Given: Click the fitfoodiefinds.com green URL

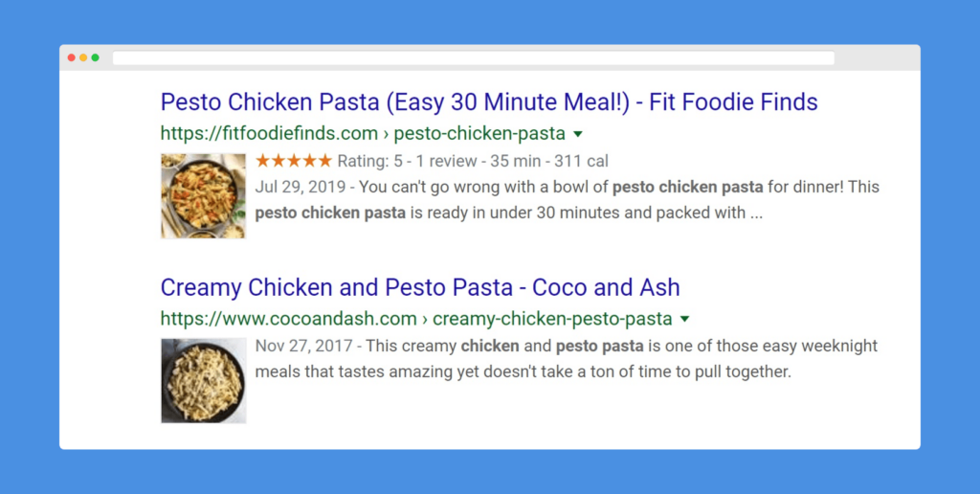Looking at the screenshot, I should [x=363, y=133].
